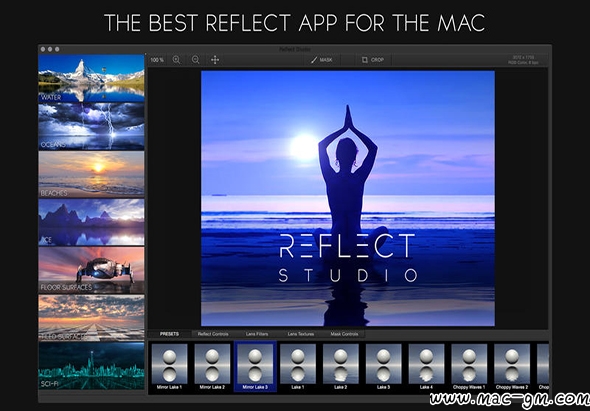Apply the Lake 1 preset

tap(298, 367)
